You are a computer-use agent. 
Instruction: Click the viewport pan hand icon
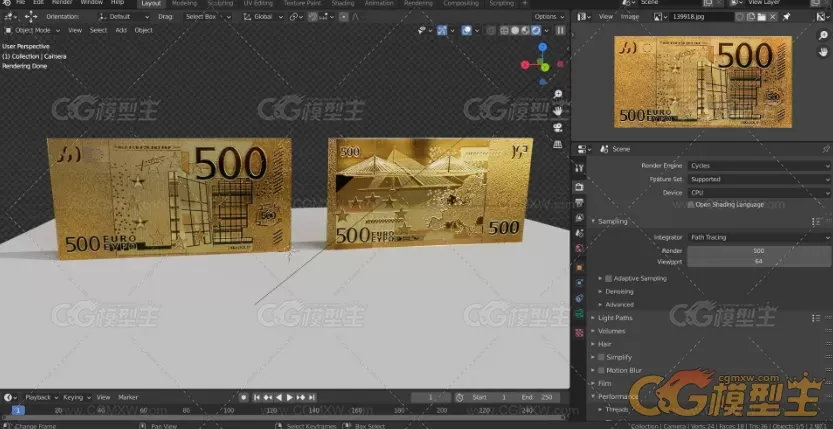tap(558, 111)
